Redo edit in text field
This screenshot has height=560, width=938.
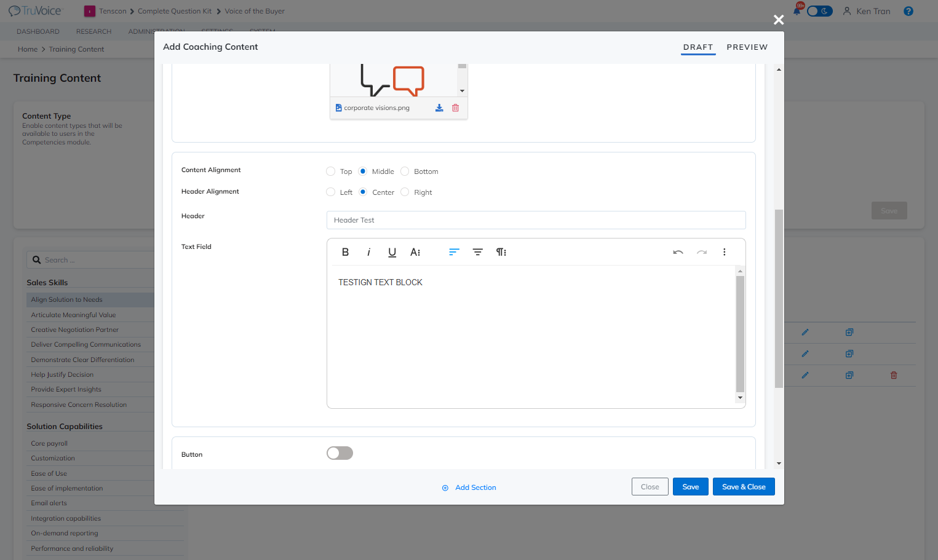coord(702,252)
